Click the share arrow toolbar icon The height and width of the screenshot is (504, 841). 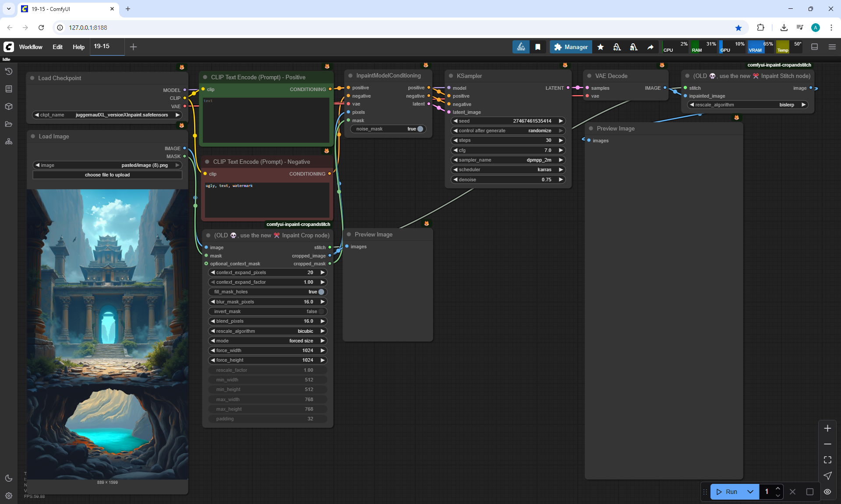pyautogui.click(x=650, y=47)
